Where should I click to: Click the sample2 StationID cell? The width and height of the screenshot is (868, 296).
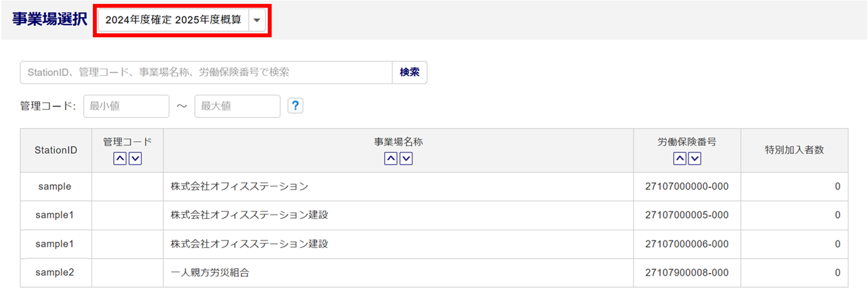[56, 272]
